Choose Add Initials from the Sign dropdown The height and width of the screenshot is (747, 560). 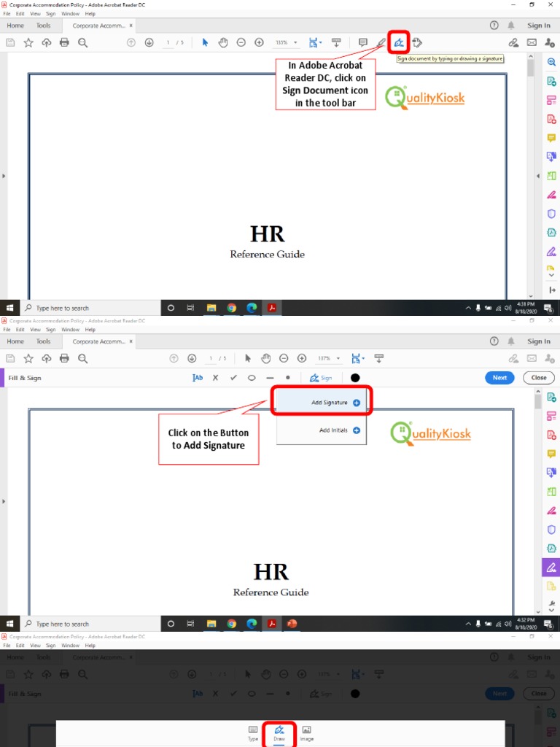pyautogui.click(x=322, y=430)
